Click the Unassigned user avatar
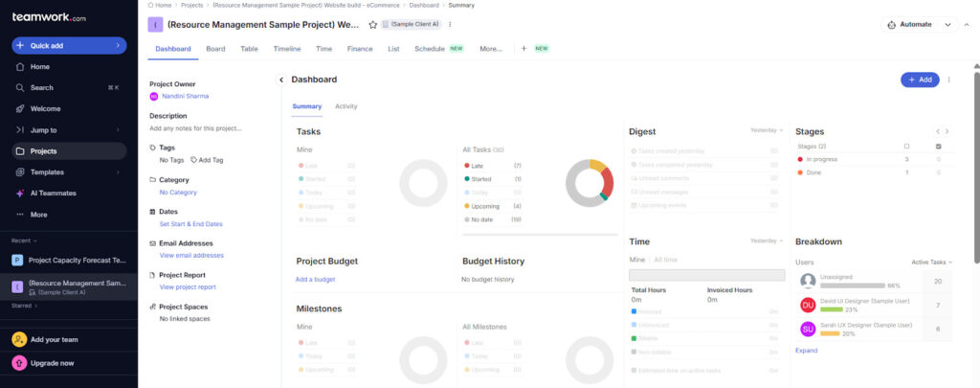The image size is (980, 388). coord(808,281)
